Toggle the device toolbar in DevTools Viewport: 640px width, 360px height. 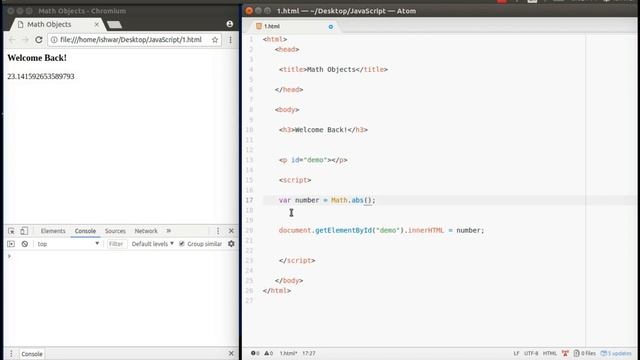coord(24,231)
